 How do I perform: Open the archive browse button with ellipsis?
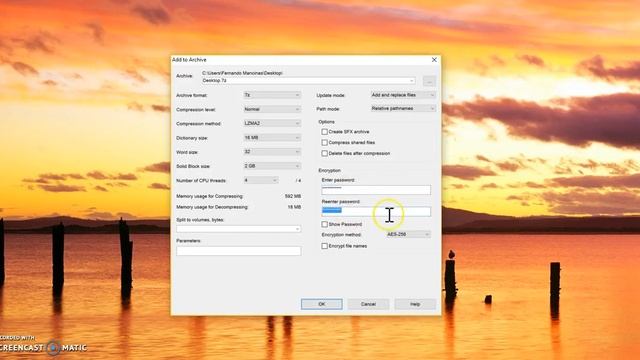(x=429, y=81)
